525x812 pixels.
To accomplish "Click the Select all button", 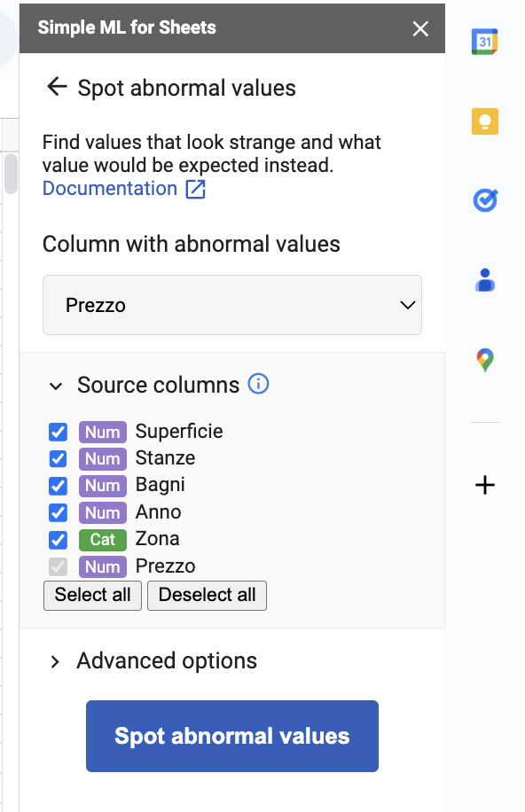I will tap(92, 595).
